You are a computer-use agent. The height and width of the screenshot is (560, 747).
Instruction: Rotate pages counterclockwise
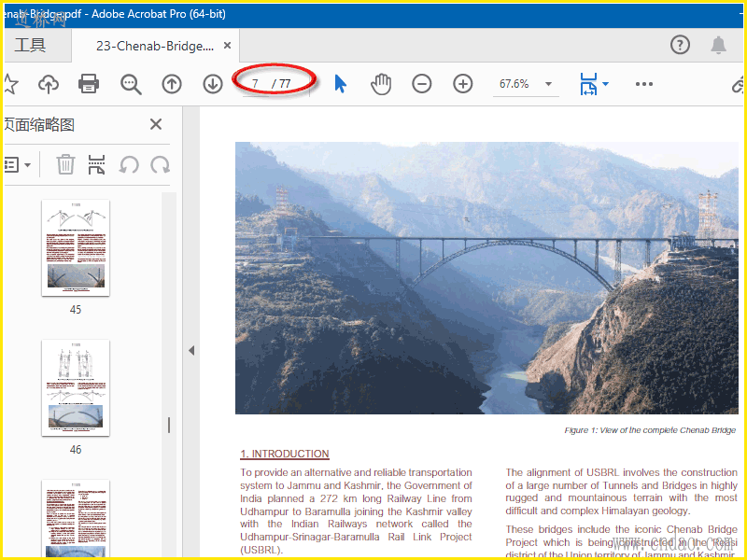point(129,165)
